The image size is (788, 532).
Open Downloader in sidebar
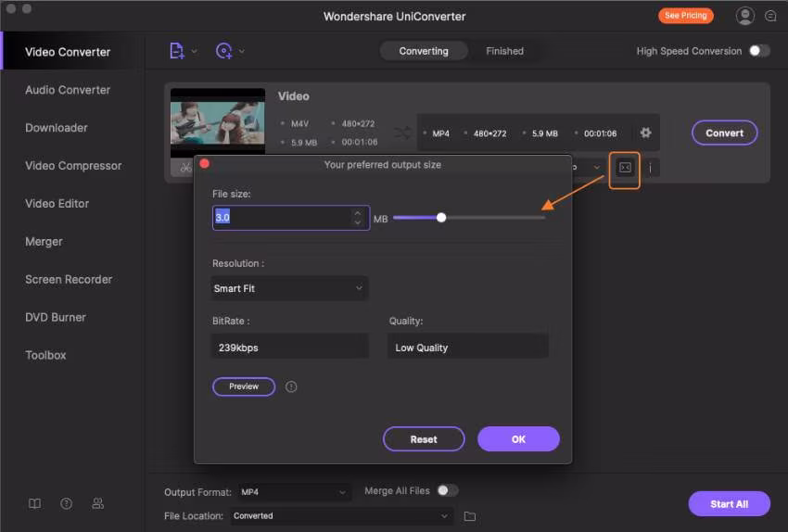point(57,128)
